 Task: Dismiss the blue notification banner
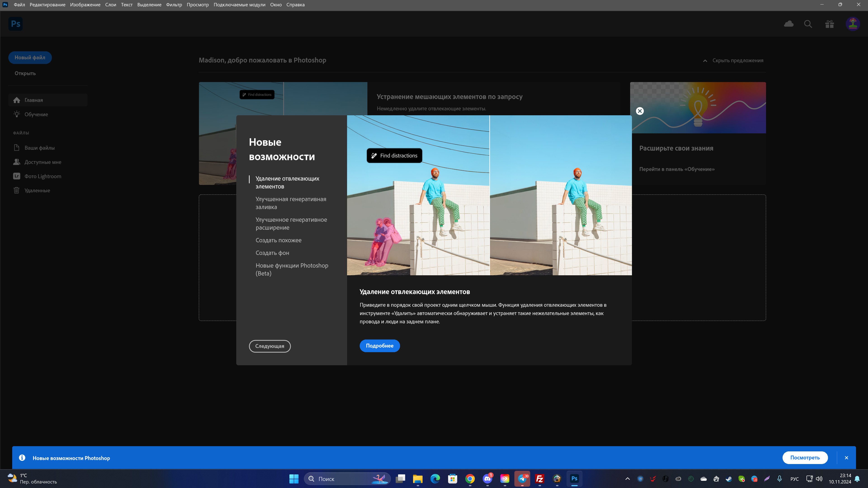point(847,457)
